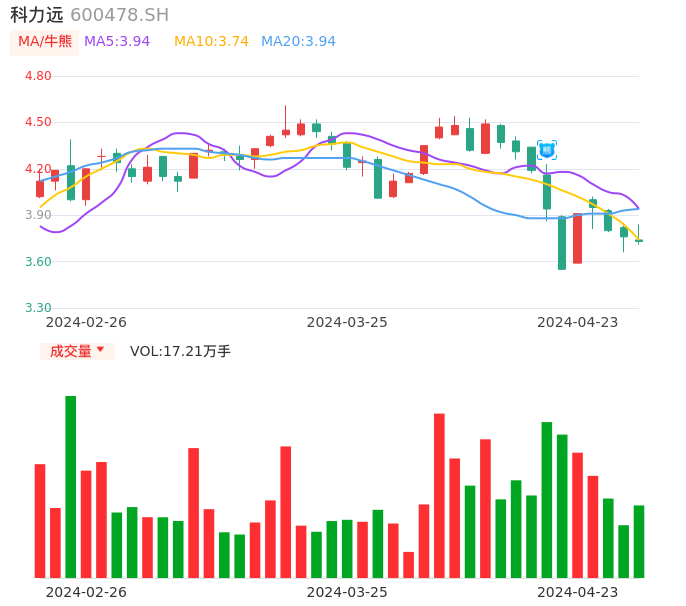Toggle the blue MA20 legend label
Screen dimensions: 686x606
pos(298,42)
